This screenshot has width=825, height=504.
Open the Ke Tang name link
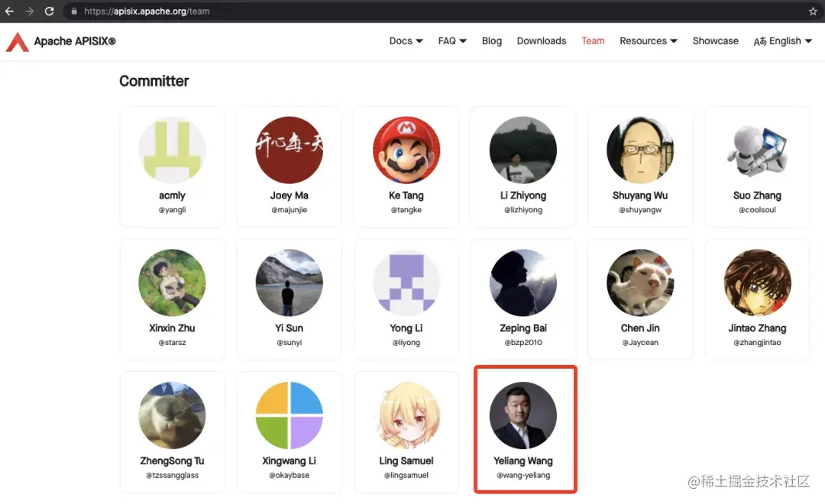[x=406, y=195]
